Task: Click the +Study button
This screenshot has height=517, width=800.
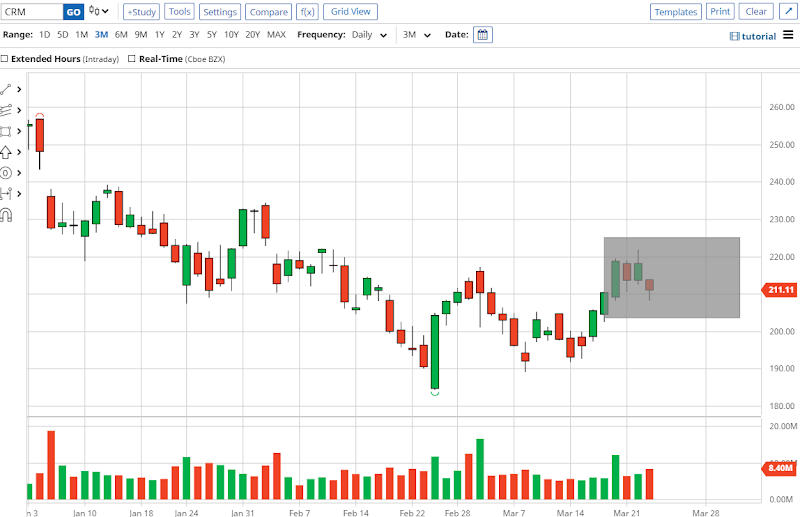Action: [x=141, y=12]
